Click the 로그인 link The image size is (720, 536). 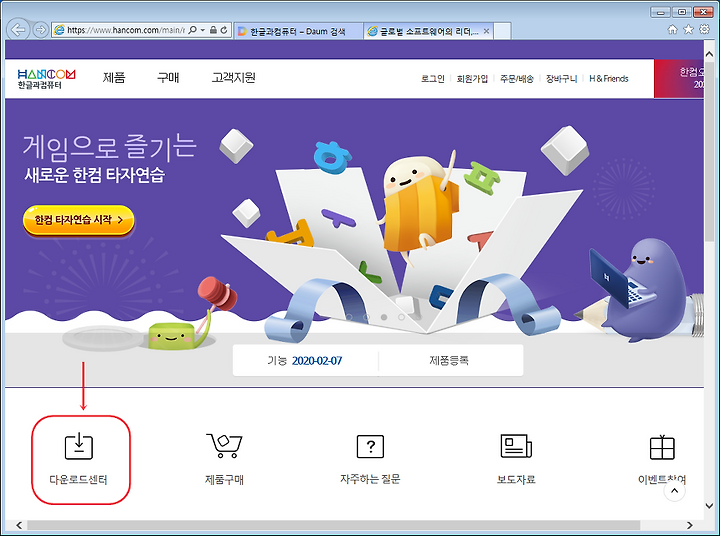click(x=433, y=79)
